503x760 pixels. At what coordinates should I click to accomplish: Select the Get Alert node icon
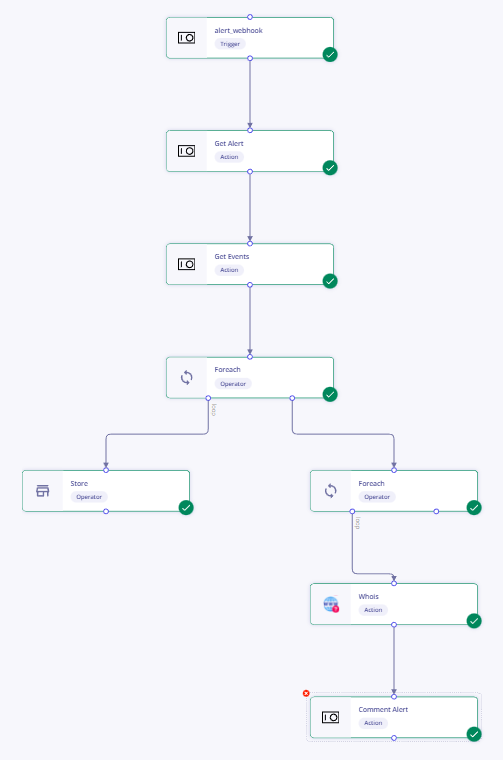(x=187, y=151)
